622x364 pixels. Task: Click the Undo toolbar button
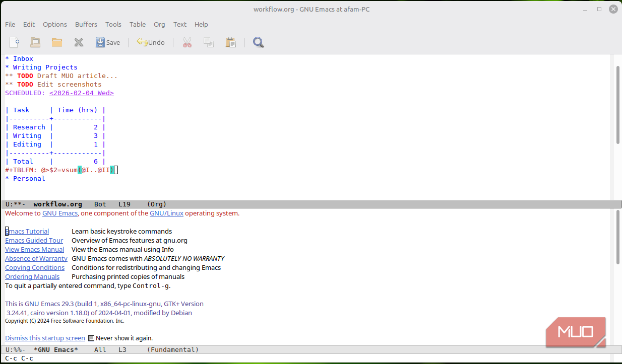[151, 42]
